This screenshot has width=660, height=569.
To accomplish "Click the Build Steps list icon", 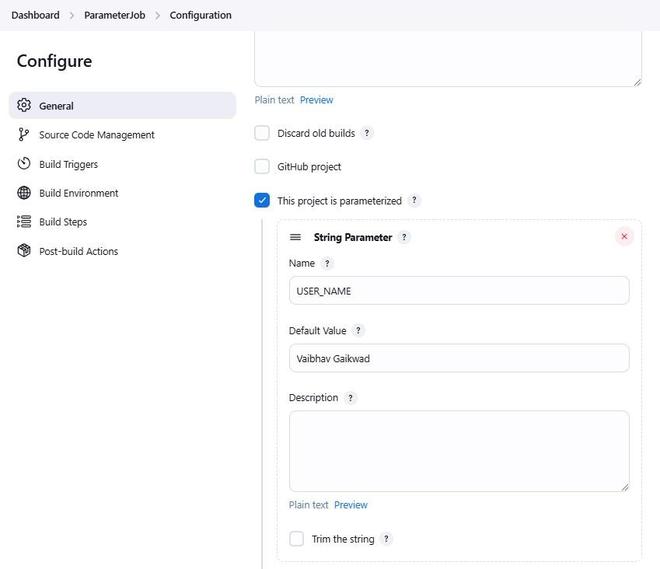I will [x=24, y=221].
